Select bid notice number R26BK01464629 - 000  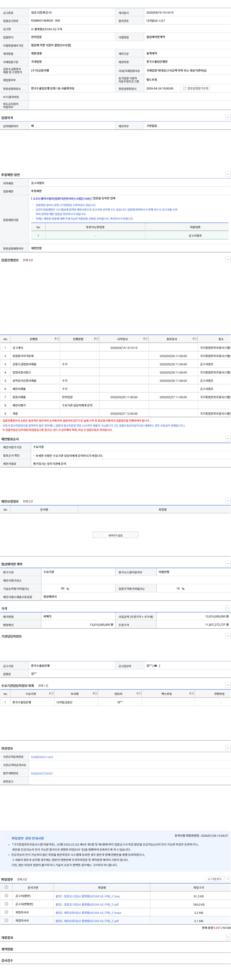[x=45, y=21]
